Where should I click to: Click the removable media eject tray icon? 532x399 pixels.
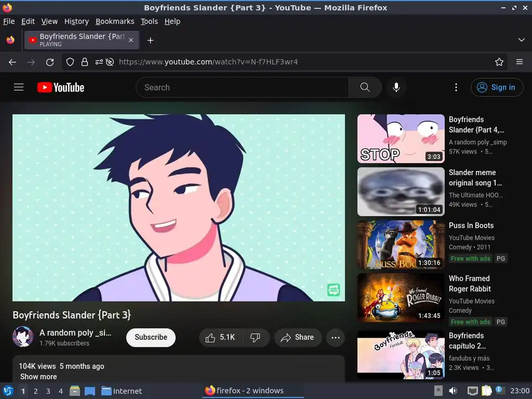click(x=438, y=391)
